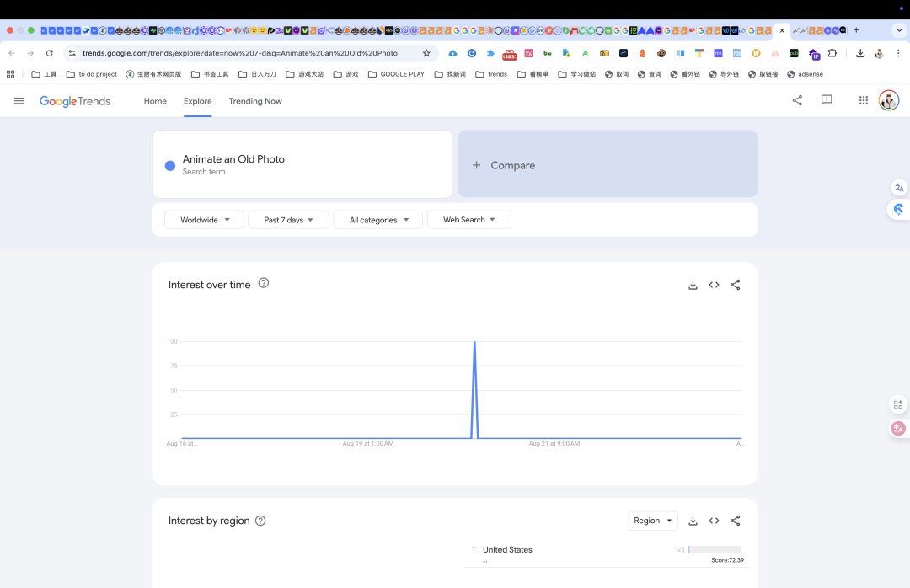
Task: Download Interest over time CSV
Action: 693,285
